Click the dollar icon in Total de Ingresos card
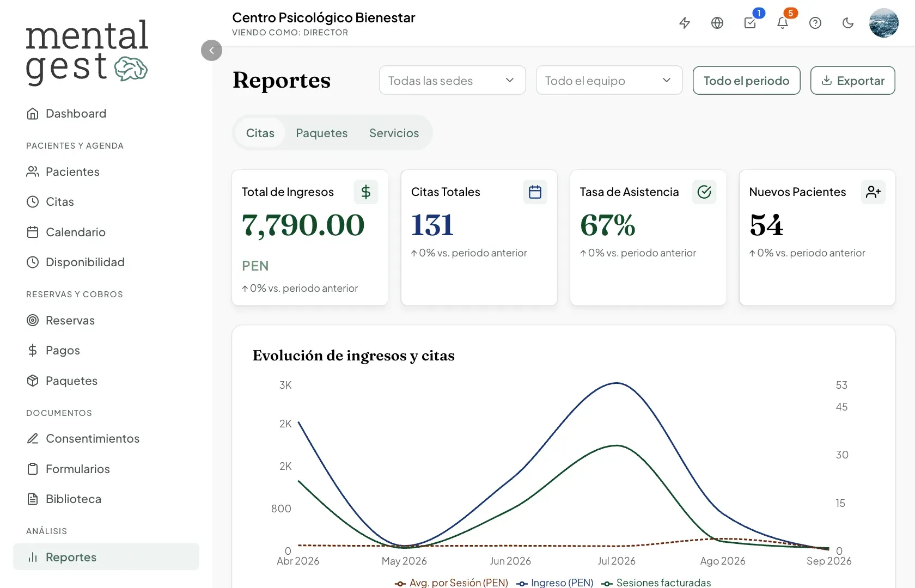915x588 pixels. [x=366, y=192]
